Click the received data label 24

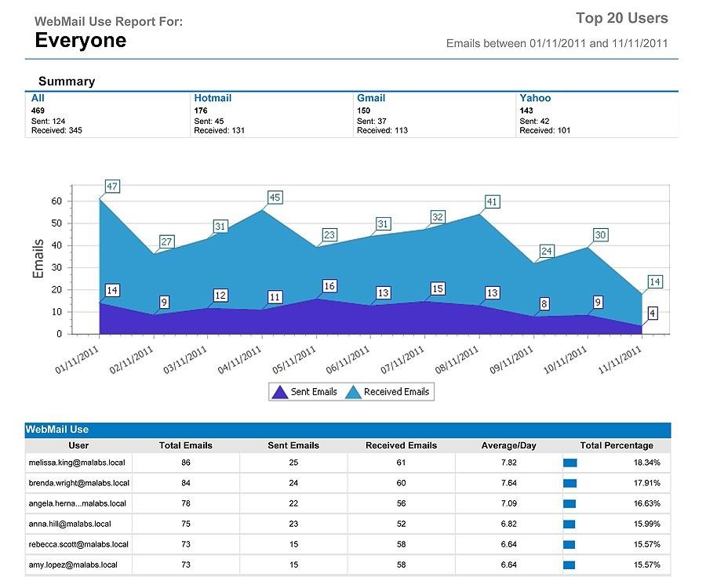[546, 251]
